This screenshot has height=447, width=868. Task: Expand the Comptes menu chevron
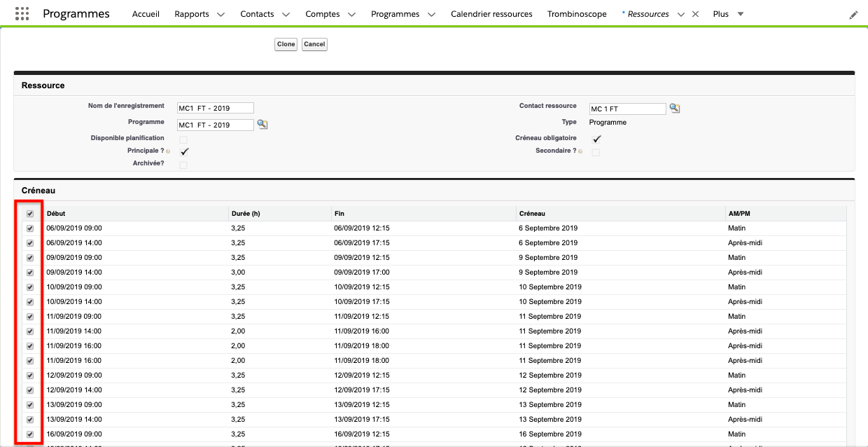[351, 15]
